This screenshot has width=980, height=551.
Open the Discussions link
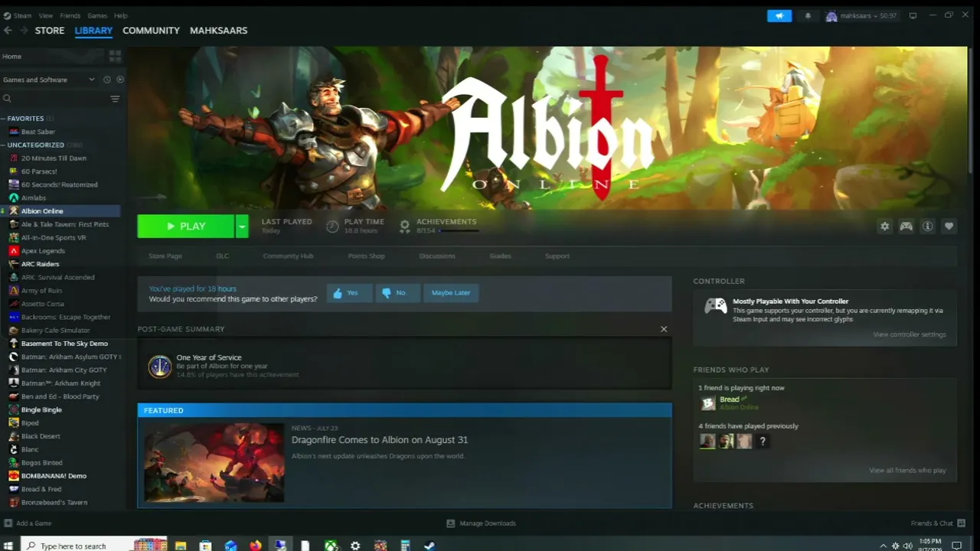coord(437,256)
